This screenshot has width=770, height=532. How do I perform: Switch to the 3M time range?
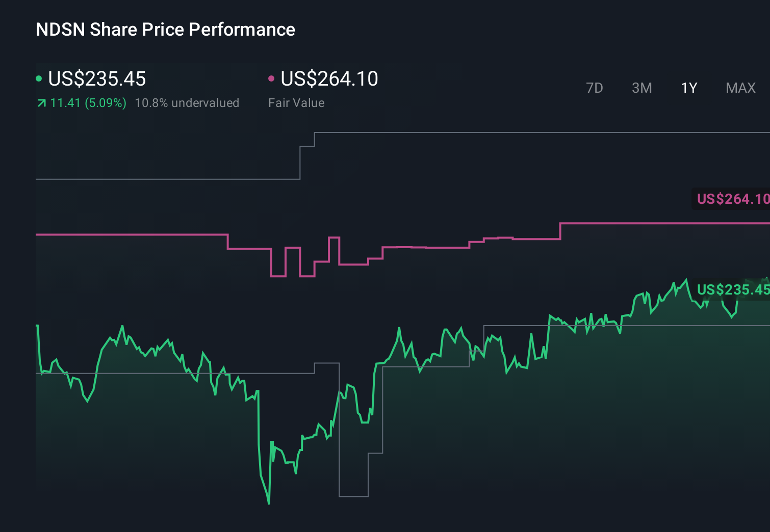pos(641,88)
